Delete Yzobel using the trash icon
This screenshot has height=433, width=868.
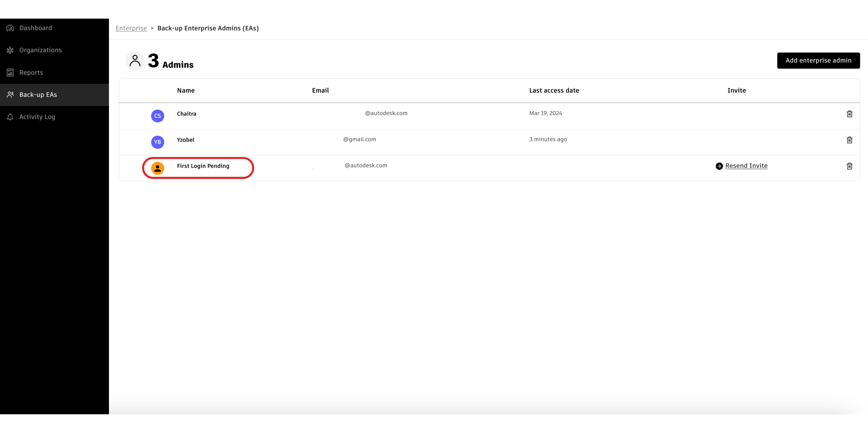pos(849,140)
